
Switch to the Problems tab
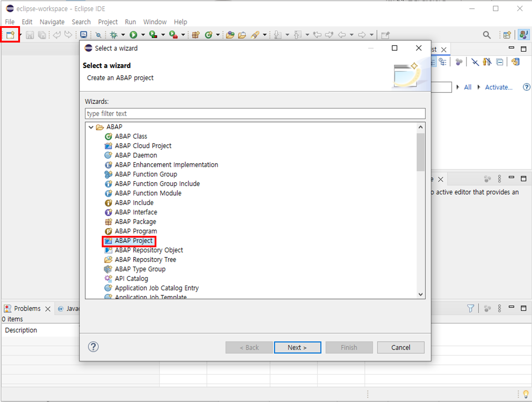click(x=27, y=308)
